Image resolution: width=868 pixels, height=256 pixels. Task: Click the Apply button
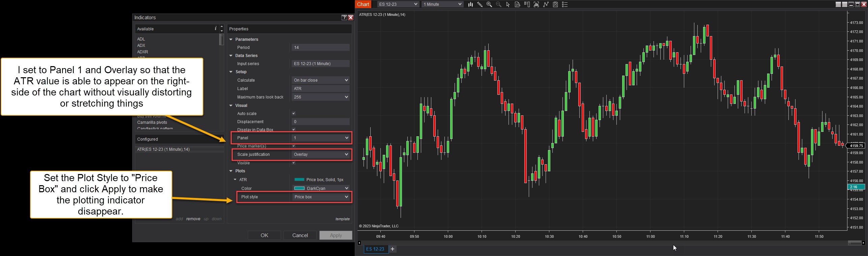click(x=336, y=235)
